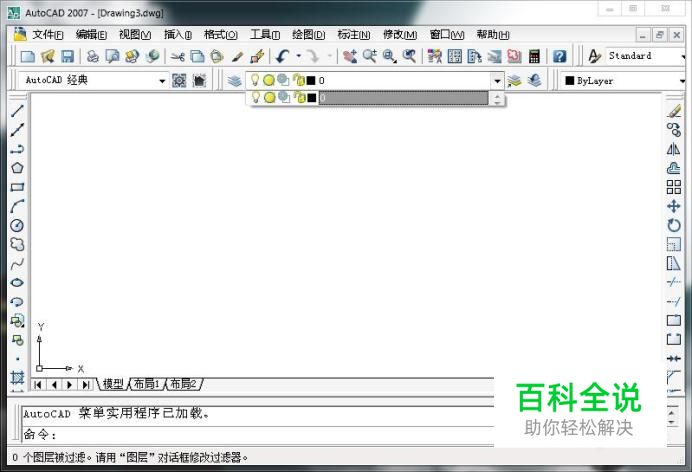Click the command line input field
Viewport: 692px width, 472px height.
tap(258, 435)
